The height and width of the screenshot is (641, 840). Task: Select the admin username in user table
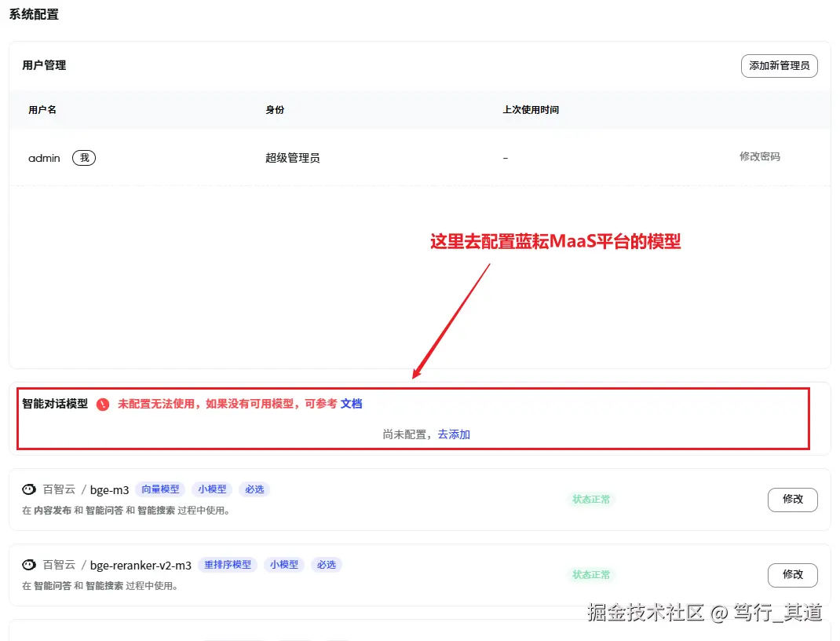(43, 157)
